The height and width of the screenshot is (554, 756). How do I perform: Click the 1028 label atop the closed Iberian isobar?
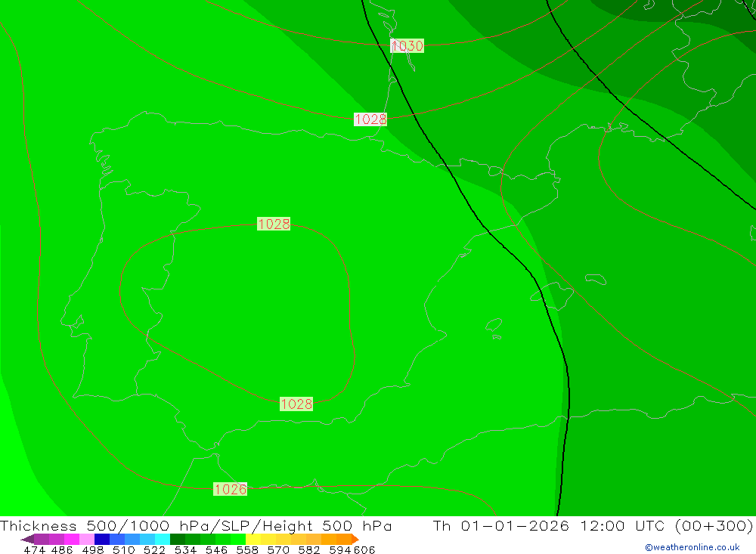coord(274,224)
